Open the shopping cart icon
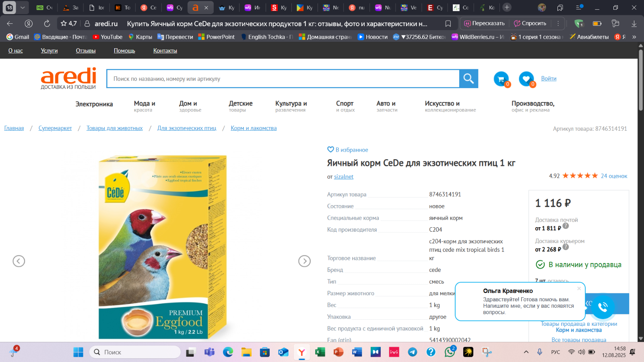 pyautogui.click(x=501, y=79)
